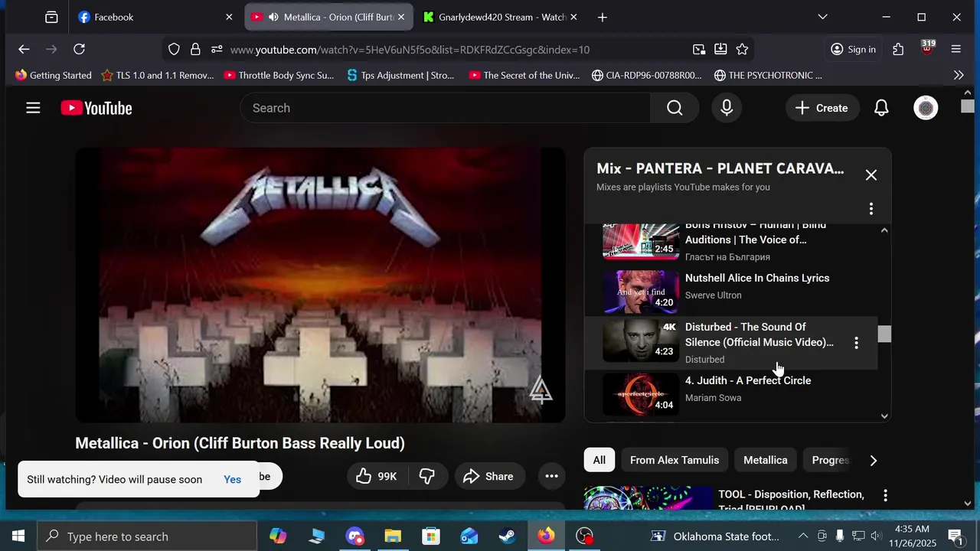
Task: Click the search magnifier button
Action: pos(675,108)
